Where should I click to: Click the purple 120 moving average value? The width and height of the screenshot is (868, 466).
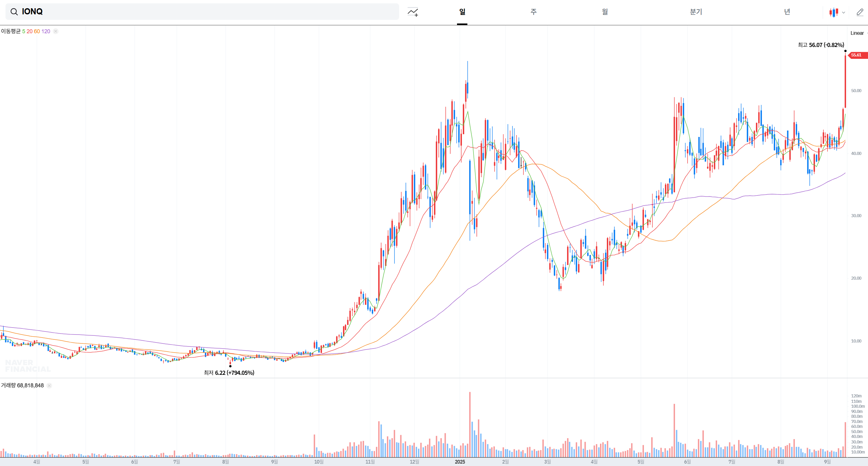coord(46,31)
